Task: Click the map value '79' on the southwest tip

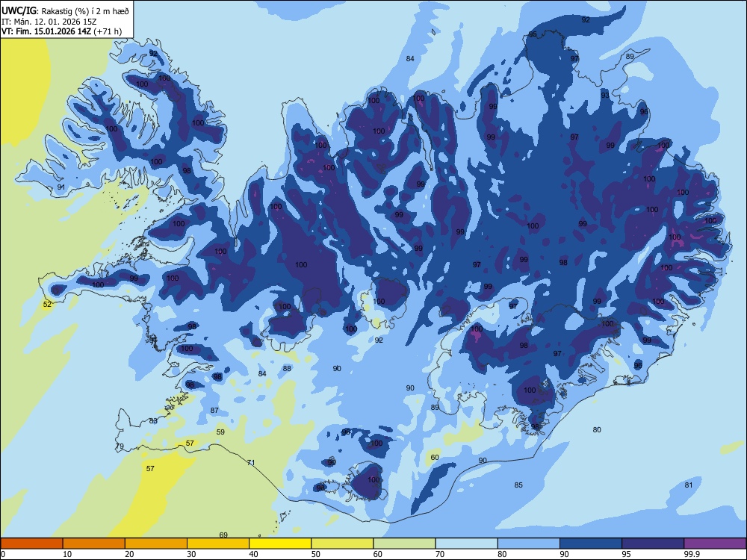Action: (120, 447)
